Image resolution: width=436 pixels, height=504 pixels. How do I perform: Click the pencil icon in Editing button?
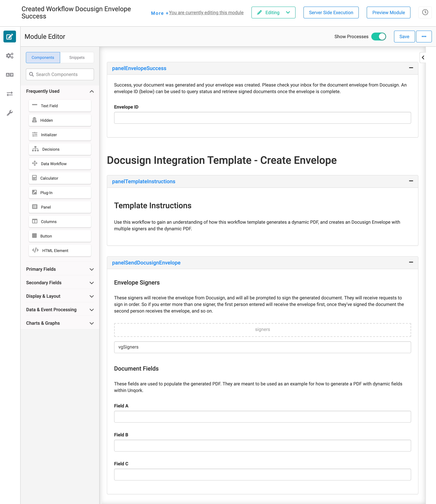coord(259,12)
